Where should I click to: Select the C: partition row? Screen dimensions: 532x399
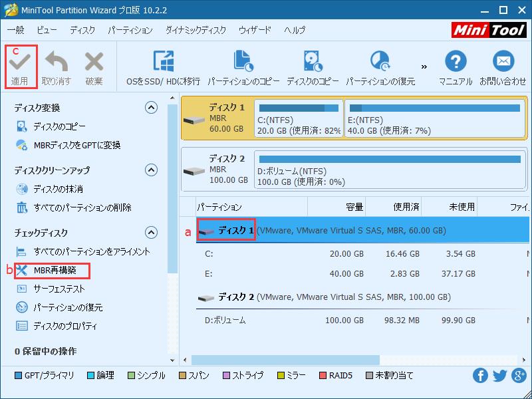click(x=362, y=254)
